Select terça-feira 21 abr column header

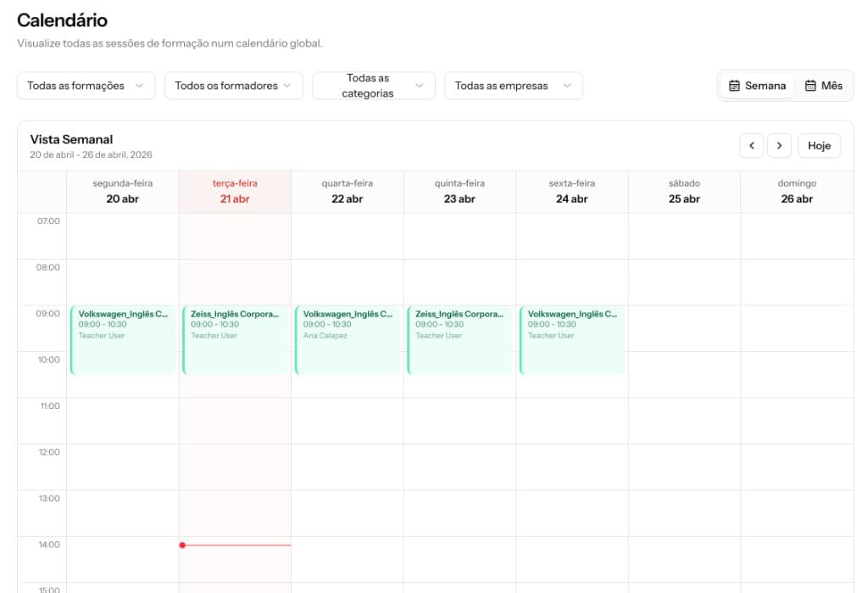234,191
